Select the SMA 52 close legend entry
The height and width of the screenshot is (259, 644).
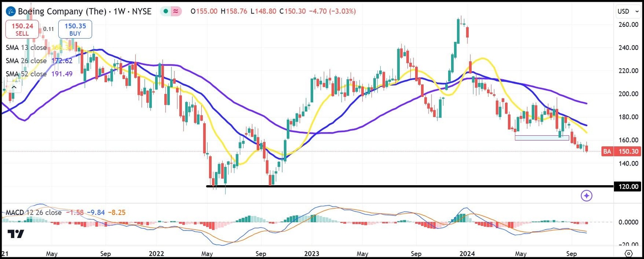point(26,74)
